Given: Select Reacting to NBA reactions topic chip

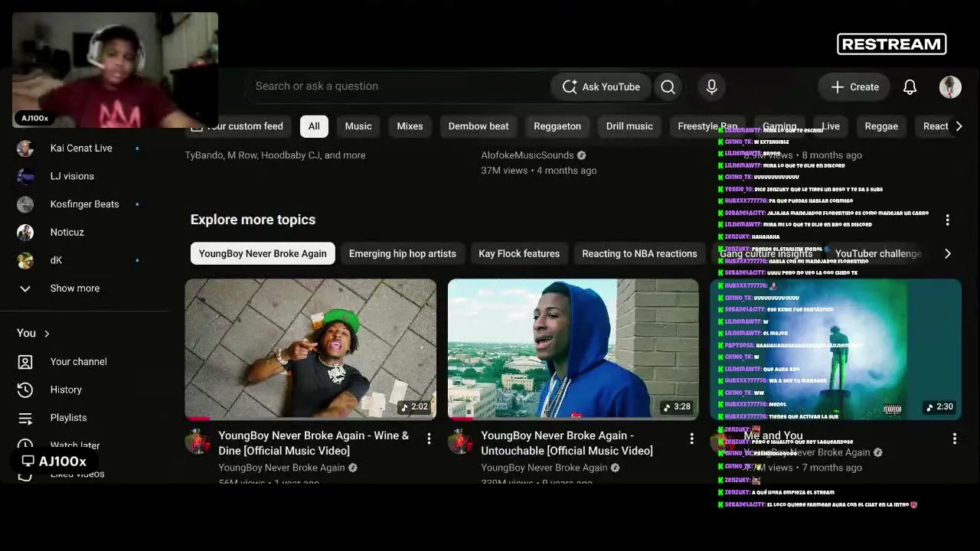Looking at the screenshot, I should pos(639,253).
